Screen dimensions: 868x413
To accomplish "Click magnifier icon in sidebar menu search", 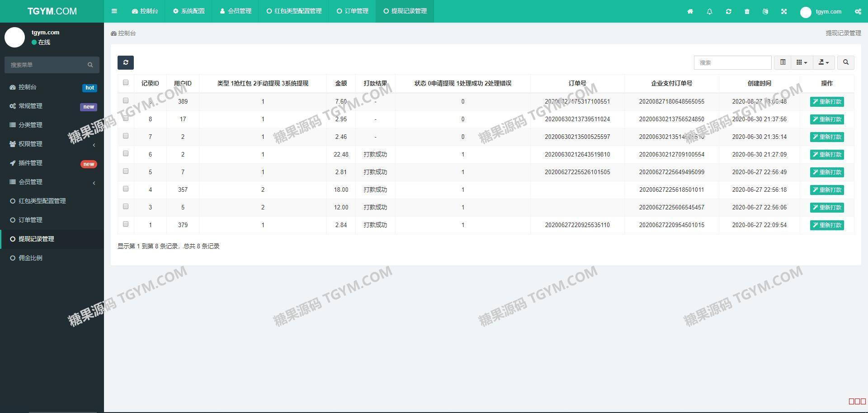I will coord(90,65).
